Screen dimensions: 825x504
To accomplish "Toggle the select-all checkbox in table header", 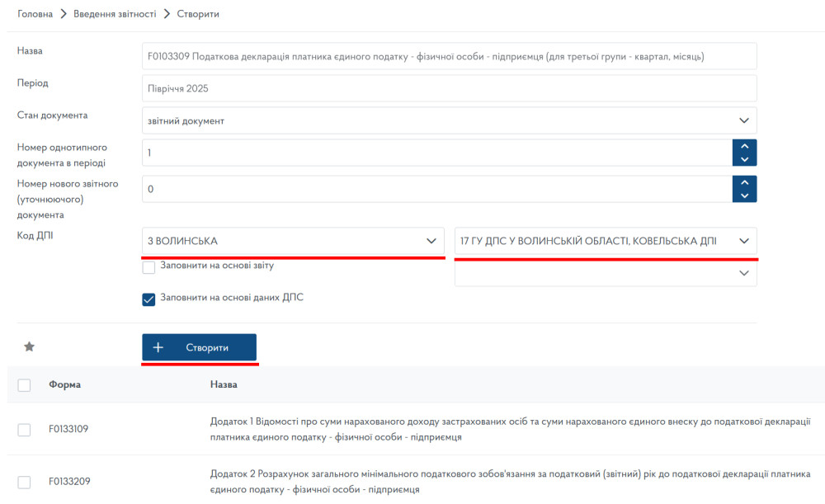I will tap(24, 385).
